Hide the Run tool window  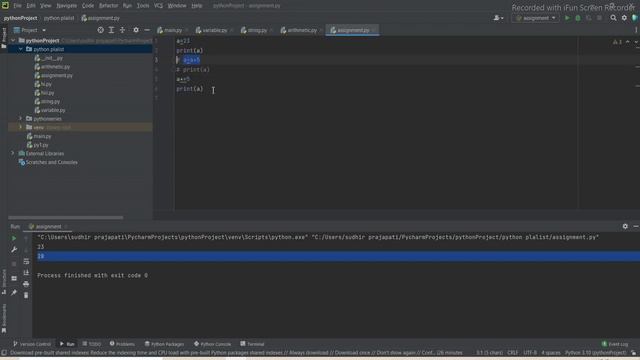point(636,226)
